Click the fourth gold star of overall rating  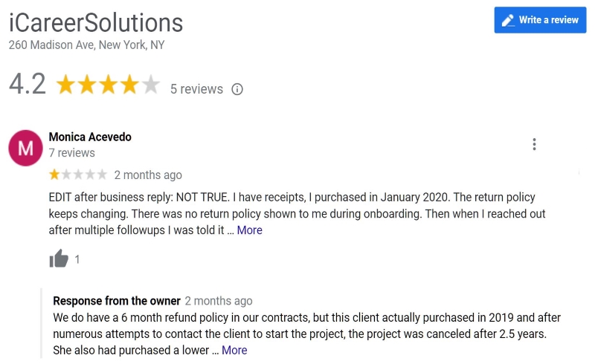point(129,84)
